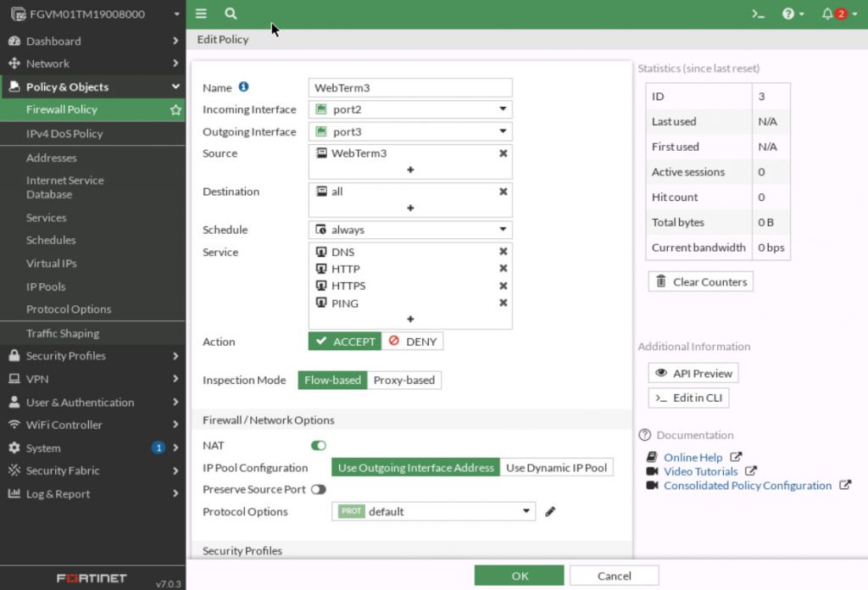Open the CLI console from the top bar
868x590 pixels.
757,14
